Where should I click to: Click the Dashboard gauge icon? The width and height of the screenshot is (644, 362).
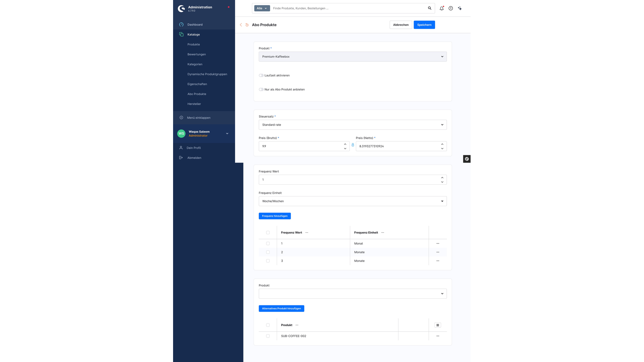coord(181,24)
